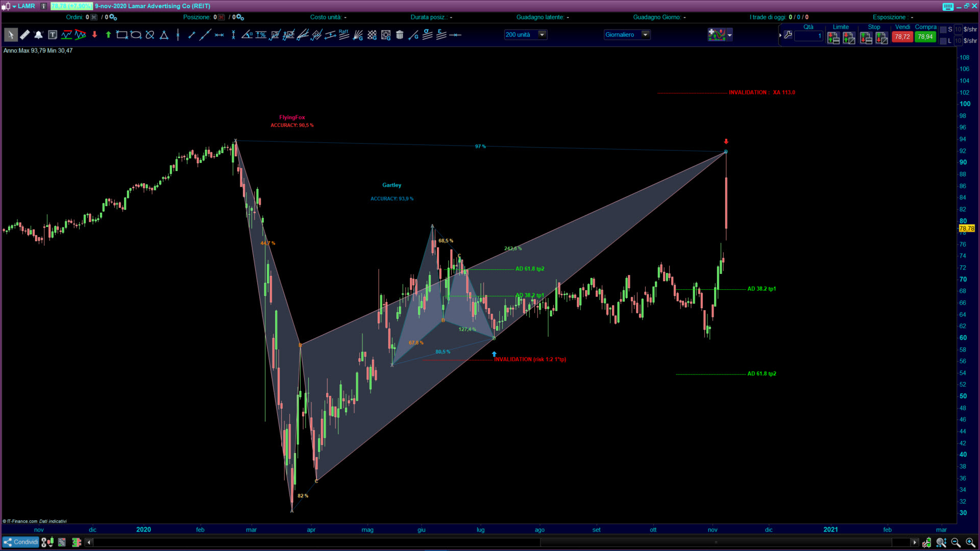Click the green Compra 78,94 button
Screen dimensions: 980x551
[x=925, y=37]
